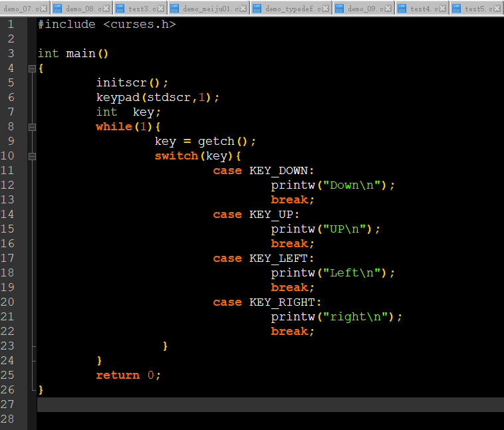Click the string "Left\n" on line 18
Screen dimensions: 504x430
click(352, 273)
